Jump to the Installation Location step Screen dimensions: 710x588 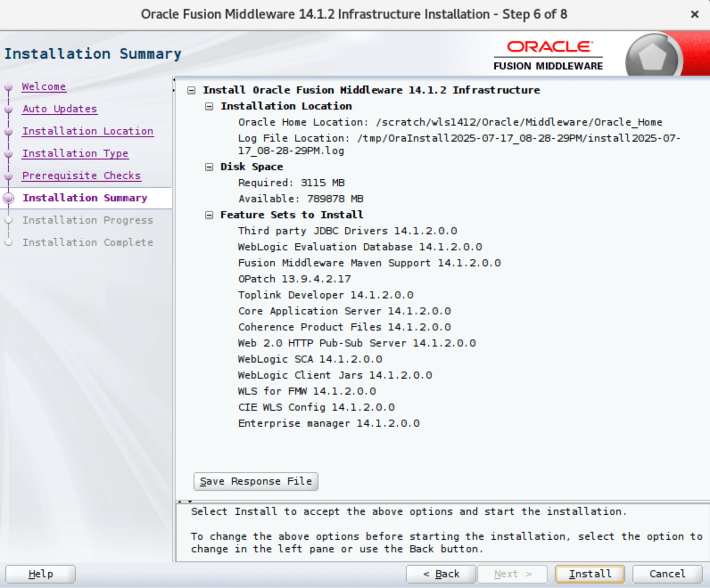(x=88, y=131)
